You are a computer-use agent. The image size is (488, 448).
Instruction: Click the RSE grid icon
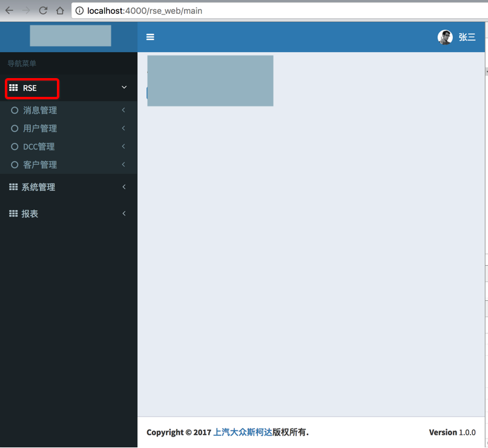pos(13,88)
